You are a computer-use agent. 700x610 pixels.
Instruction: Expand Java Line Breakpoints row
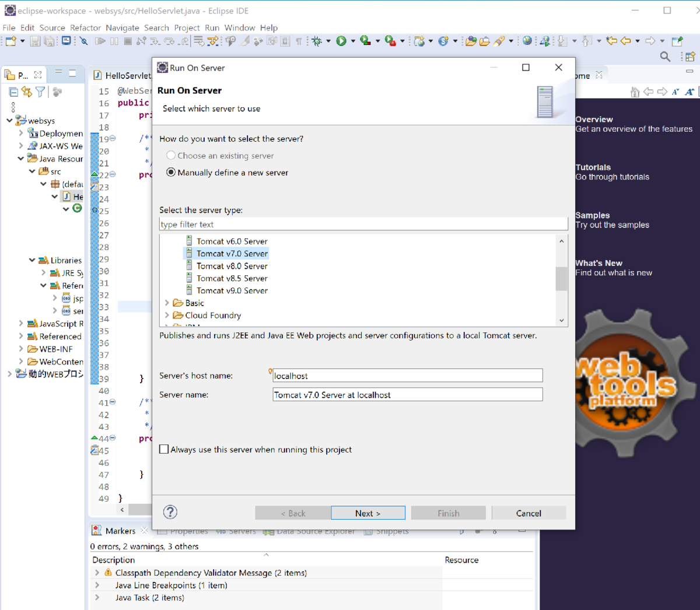click(x=97, y=585)
